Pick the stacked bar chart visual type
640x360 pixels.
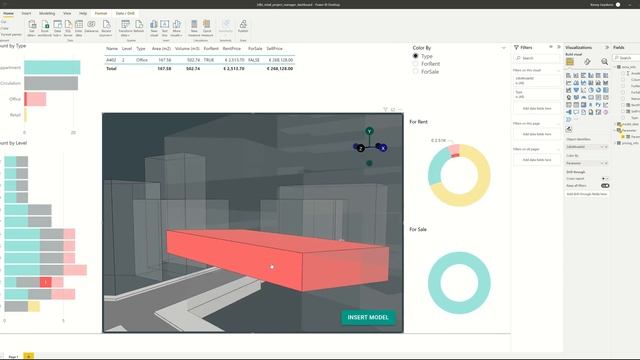coord(569,76)
